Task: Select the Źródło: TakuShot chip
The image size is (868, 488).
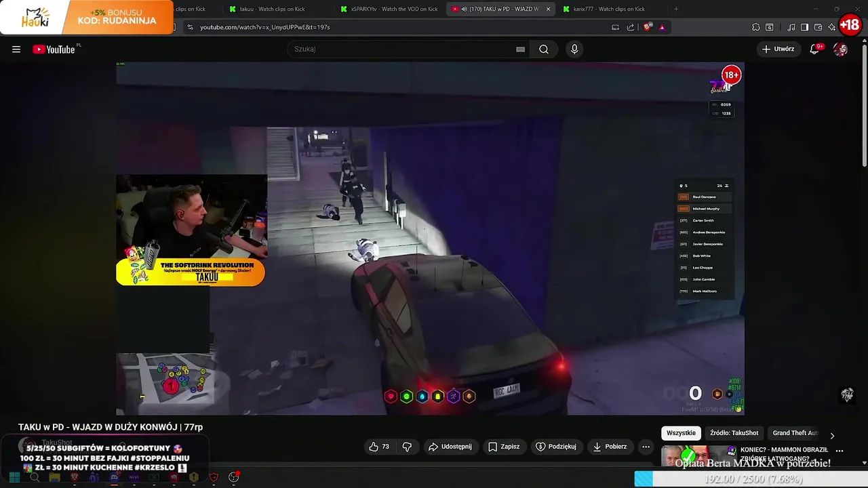Action: point(734,433)
